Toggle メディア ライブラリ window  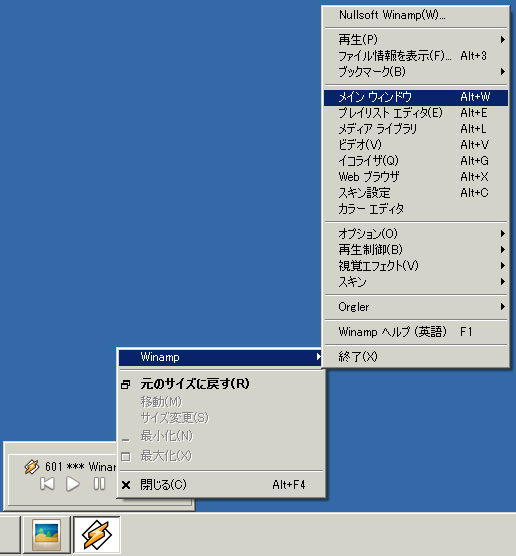(416, 129)
